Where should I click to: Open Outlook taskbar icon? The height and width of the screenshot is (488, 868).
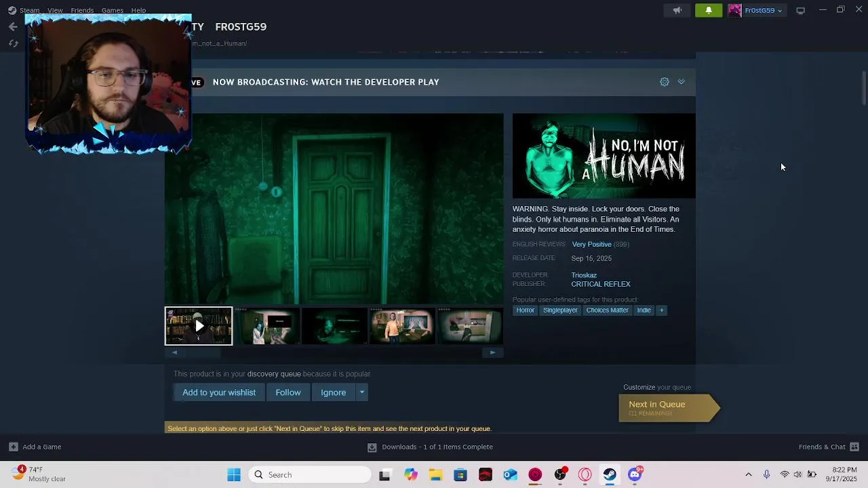pos(510,475)
